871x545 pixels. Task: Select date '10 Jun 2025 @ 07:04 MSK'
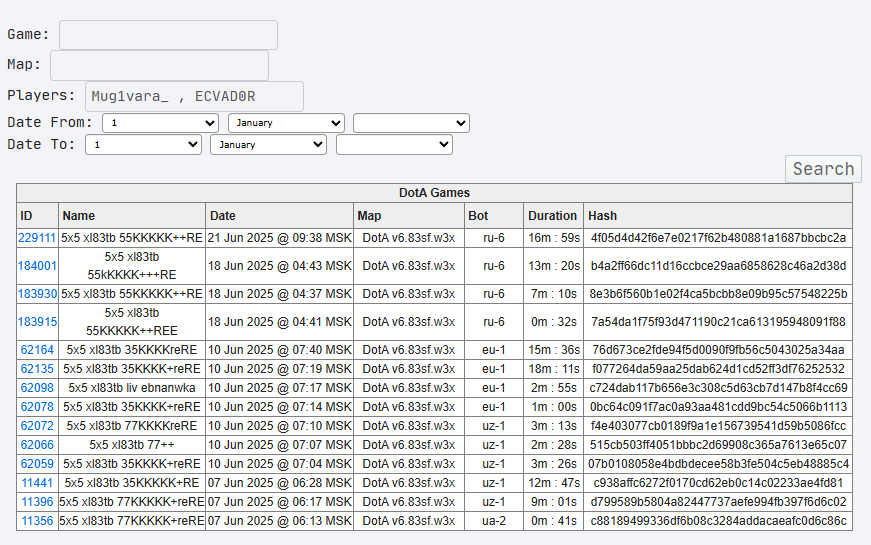279,463
